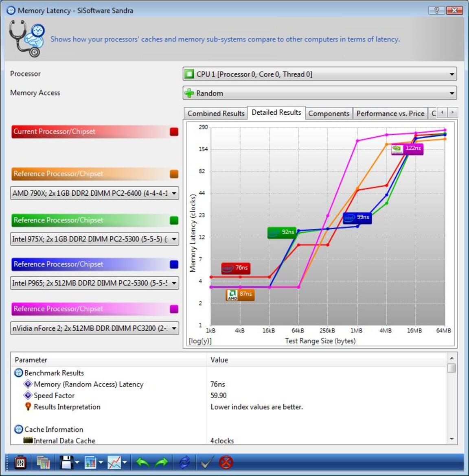
Task: Close the Memory Latency window
Action: coord(454,10)
